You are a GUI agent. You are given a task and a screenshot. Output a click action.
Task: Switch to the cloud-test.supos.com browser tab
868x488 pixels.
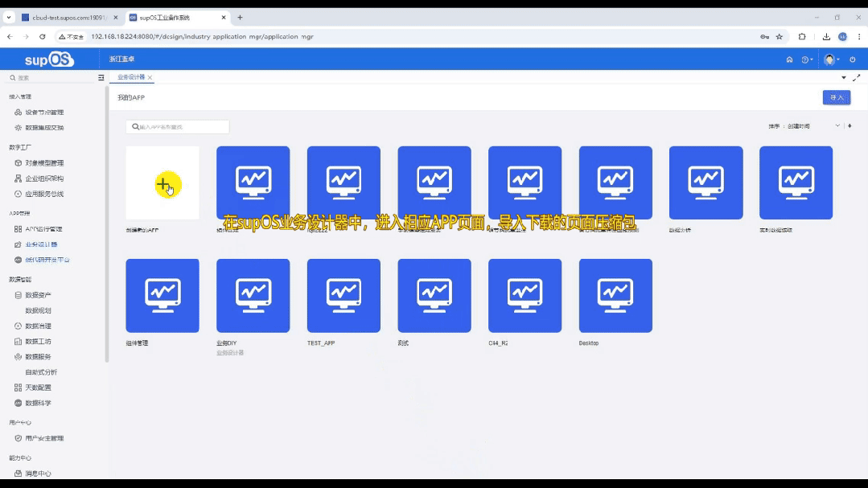coord(69,18)
